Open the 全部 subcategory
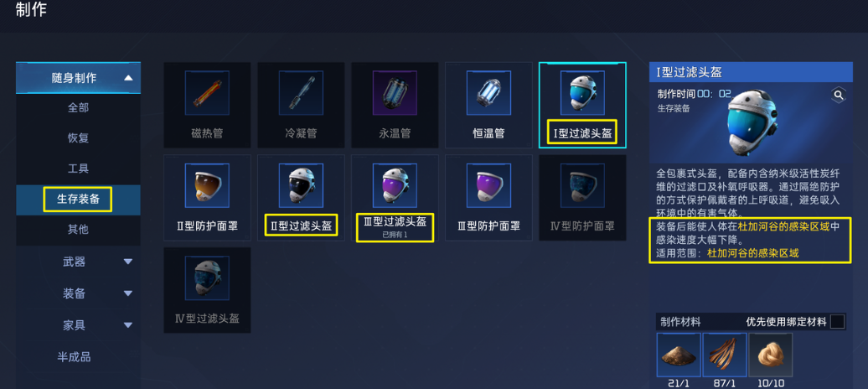868x389 pixels. pos(78,107)
